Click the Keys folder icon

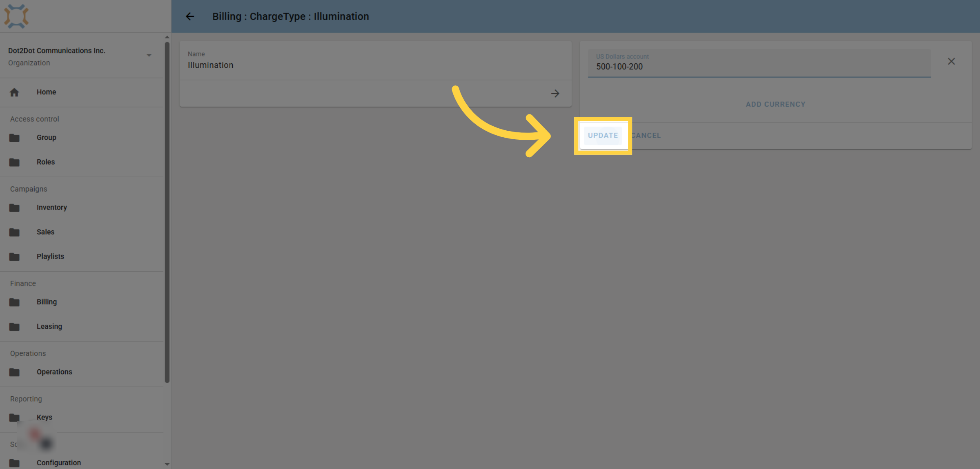(14, 417)
